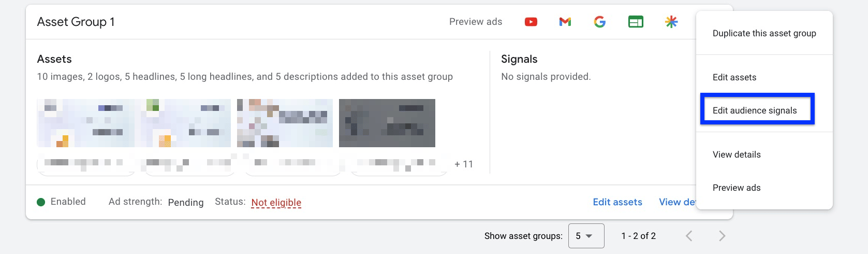Preview ads on Google Search icon
Image resolution: width=868 pixels, height=254 pixels.
pos(600,22)
